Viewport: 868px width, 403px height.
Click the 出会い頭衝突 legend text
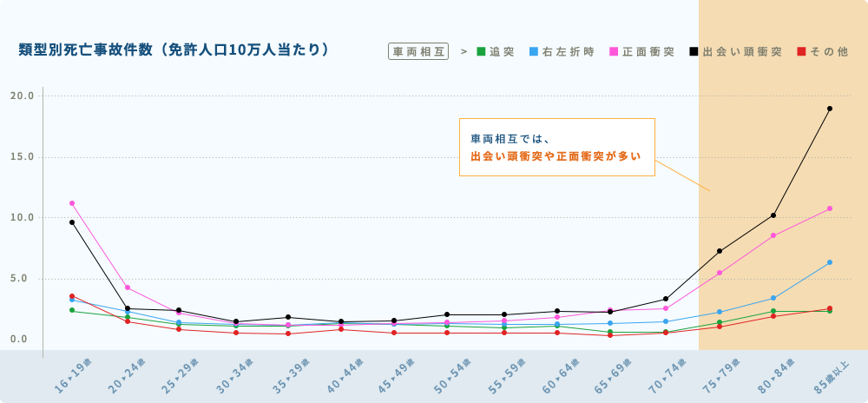742,52
